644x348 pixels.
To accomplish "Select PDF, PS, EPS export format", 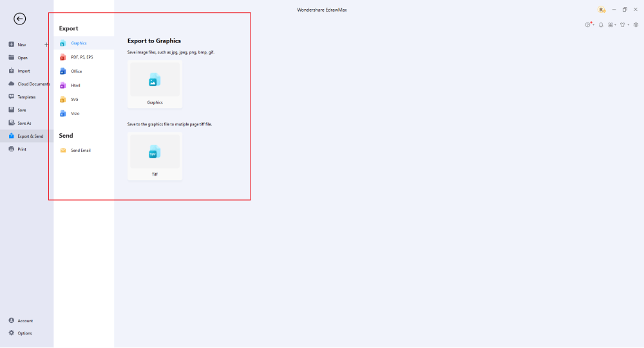I will point(81,57).
